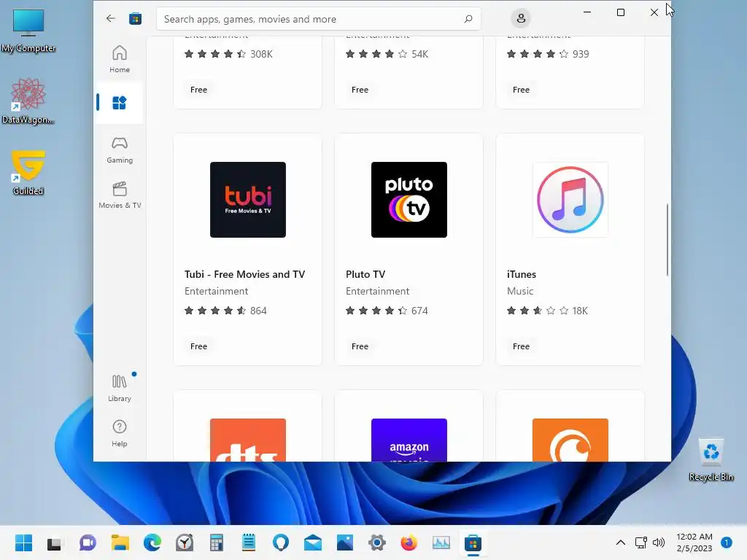Image resolution: width=747 pixels, height=560 pixels.
Task: Launch Microsoft Edge from the taskbar
Action: coord(152,542)
